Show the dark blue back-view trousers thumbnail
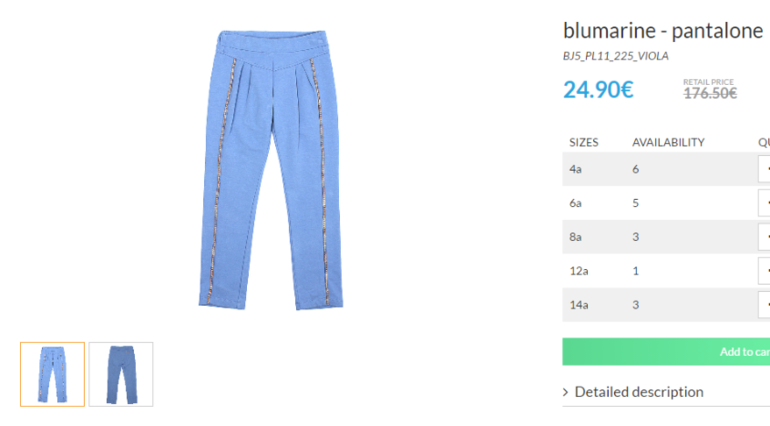Viewport: 770px width, 426px height. (x=121, y=374)
